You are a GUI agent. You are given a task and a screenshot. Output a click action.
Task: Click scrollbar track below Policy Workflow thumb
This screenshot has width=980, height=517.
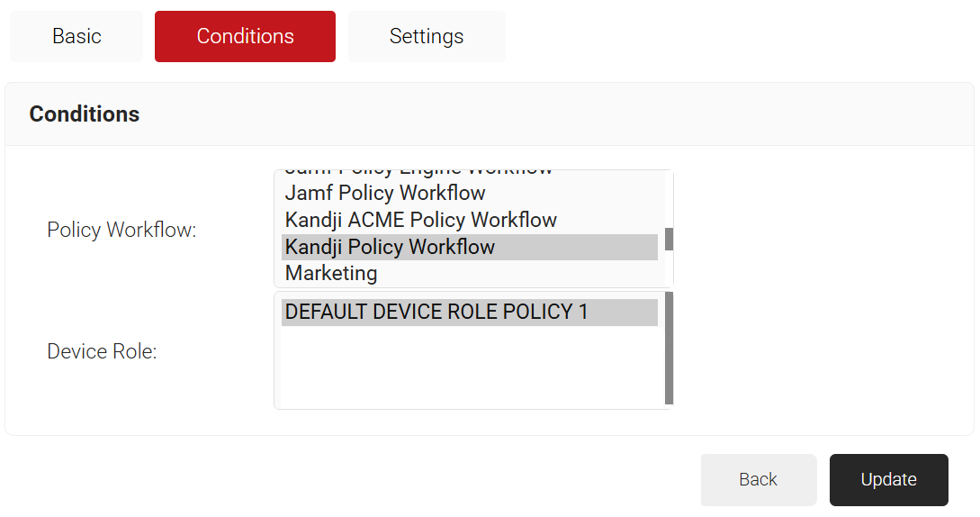coord(669,268)
